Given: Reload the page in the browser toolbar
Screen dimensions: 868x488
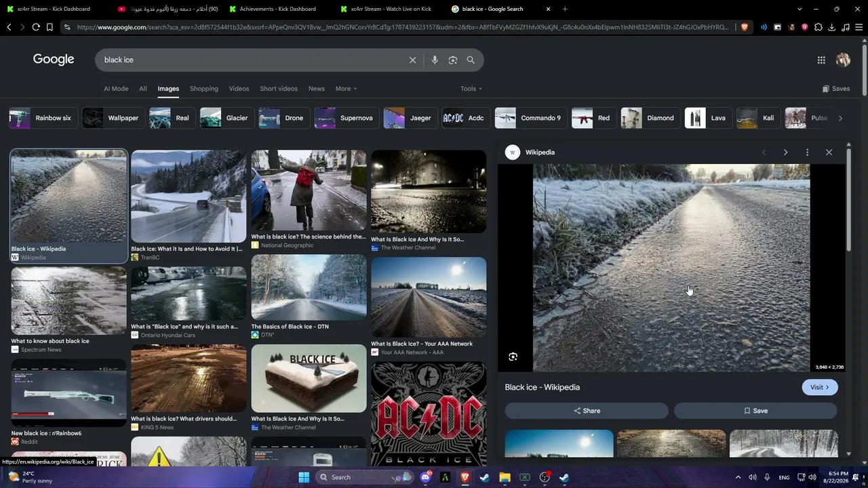Looking at the screenshot, I should [x=36, y=27].
